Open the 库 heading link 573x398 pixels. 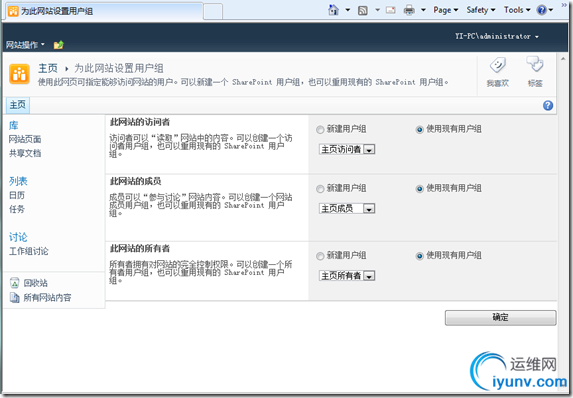pyautogui.click(x=14, y=125)
